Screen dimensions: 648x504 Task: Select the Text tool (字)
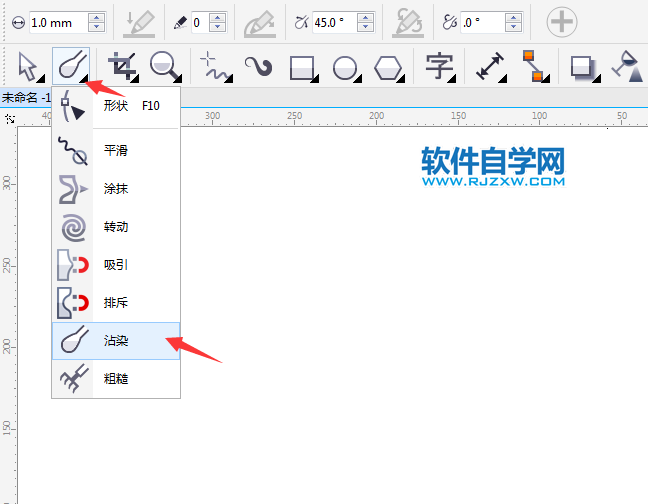[439, 66]
